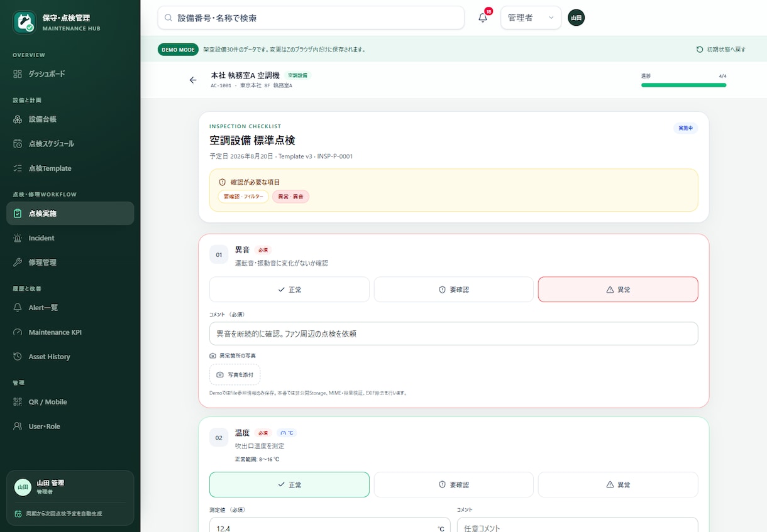Click the DEMO MODE badge

click(179, 49)
